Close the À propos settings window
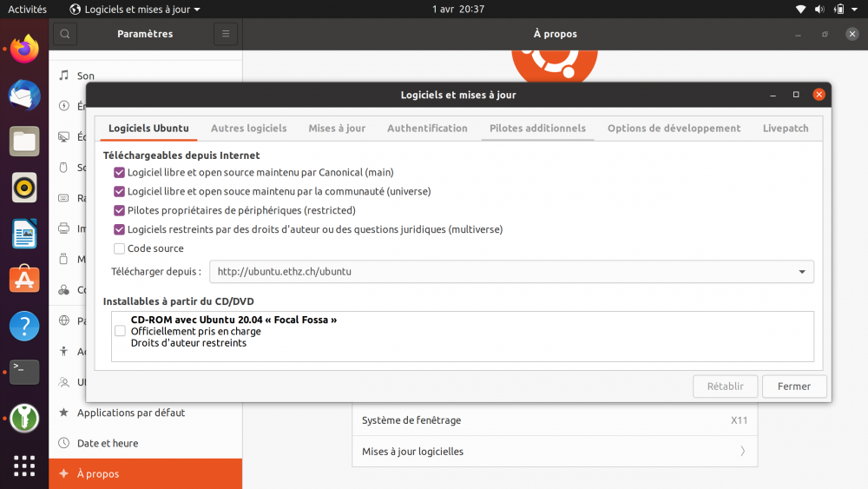Viewport: 868px width, 489px height. 852,34
